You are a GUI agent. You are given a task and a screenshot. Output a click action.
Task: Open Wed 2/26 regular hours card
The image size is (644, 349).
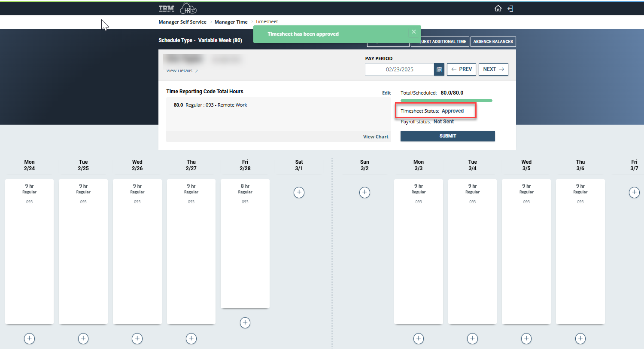point(137,251)
